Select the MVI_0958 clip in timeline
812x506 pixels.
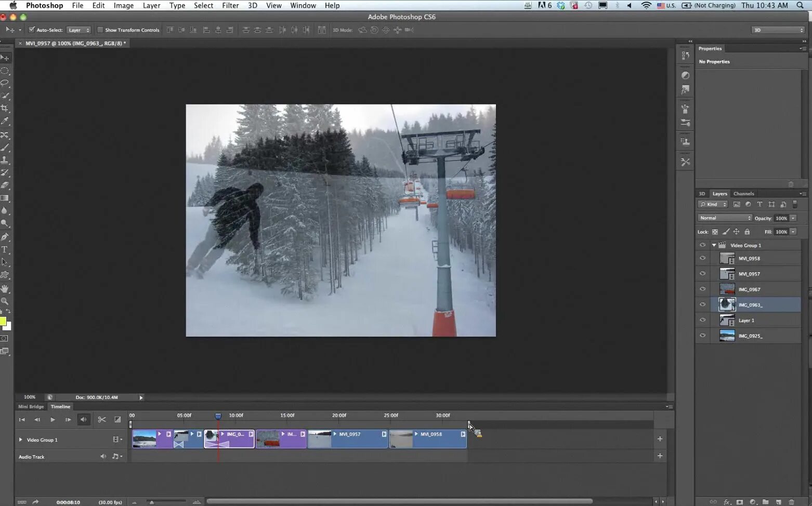click(428, 439)
